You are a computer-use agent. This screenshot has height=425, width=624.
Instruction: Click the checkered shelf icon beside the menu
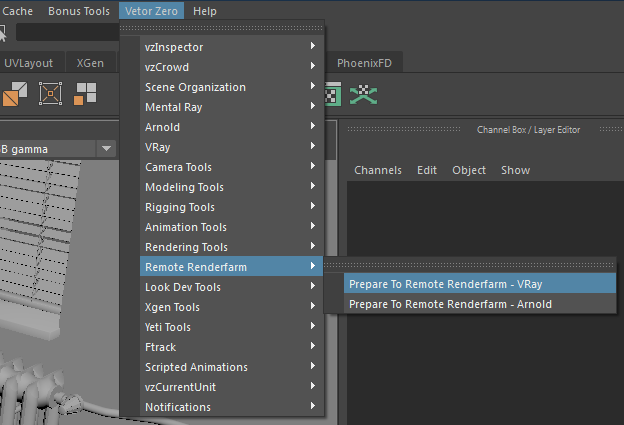pyautogui.click(x=333, y=95)
